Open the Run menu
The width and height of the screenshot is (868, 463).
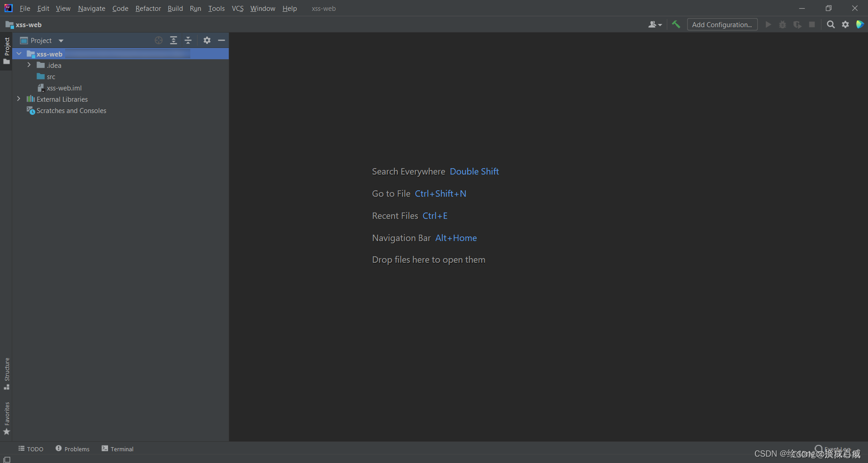point(195,9)
